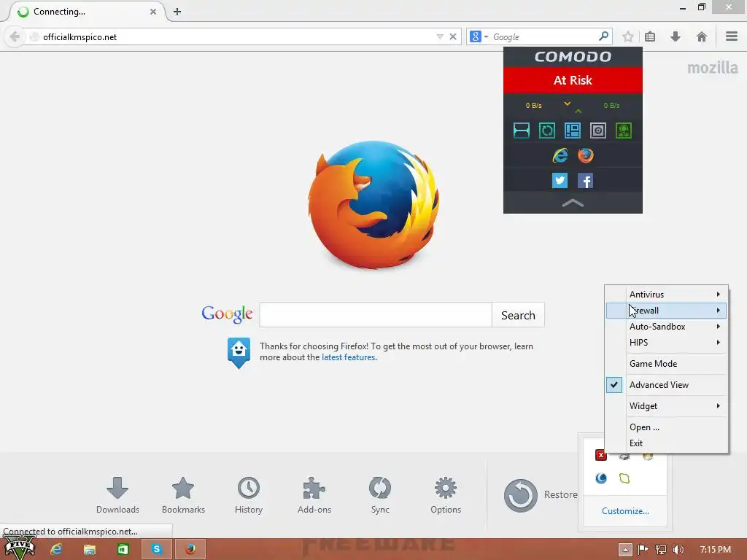Click the red X Comodo tray icon
The image size is (747, 560).
[601, 455]
